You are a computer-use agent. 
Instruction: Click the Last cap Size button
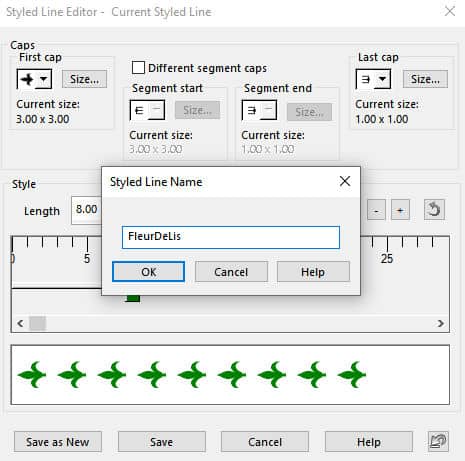point(425,79)
